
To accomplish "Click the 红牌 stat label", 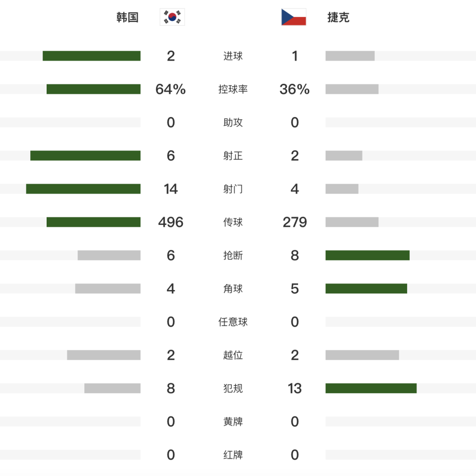I will pyautogui.click(x=233, y=455).
